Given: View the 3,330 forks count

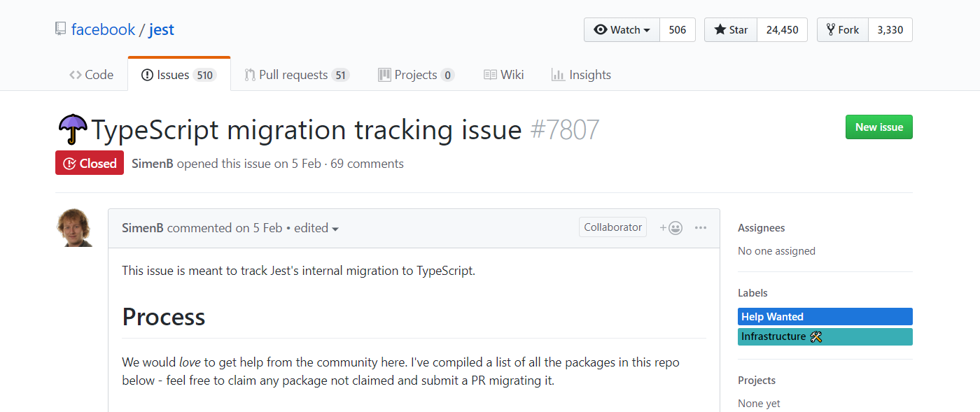Looking at the screenshot, I should click(x=890, y=30).
